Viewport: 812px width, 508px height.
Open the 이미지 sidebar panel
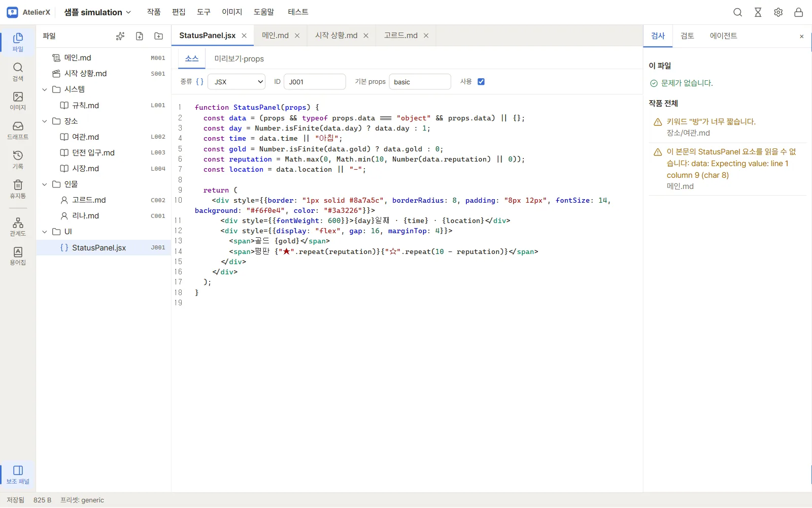(18, 101)
